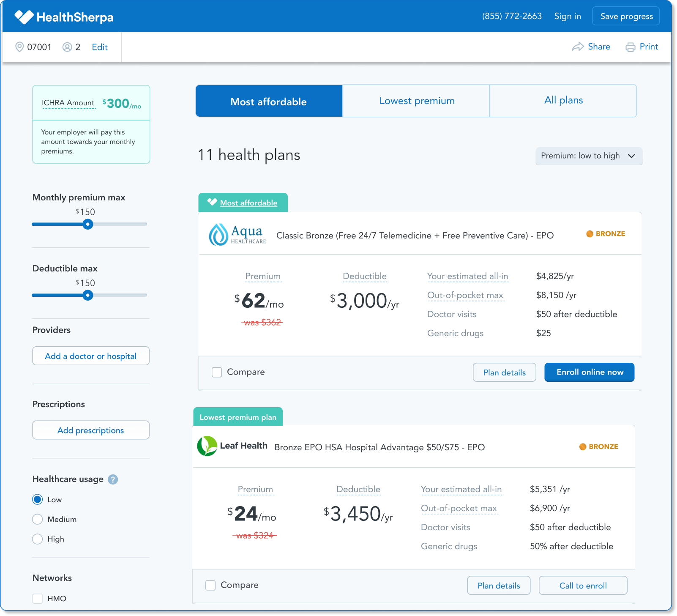This screenshot has height=616, width=677.
Task: Click Sign in link
Action: 568,16
